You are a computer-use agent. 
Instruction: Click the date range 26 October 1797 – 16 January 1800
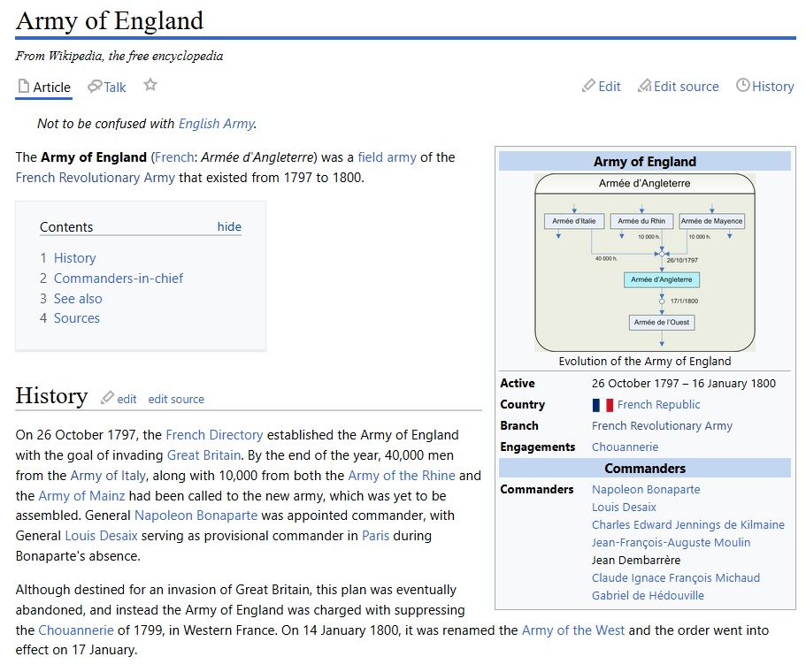[x=683, y=384]
